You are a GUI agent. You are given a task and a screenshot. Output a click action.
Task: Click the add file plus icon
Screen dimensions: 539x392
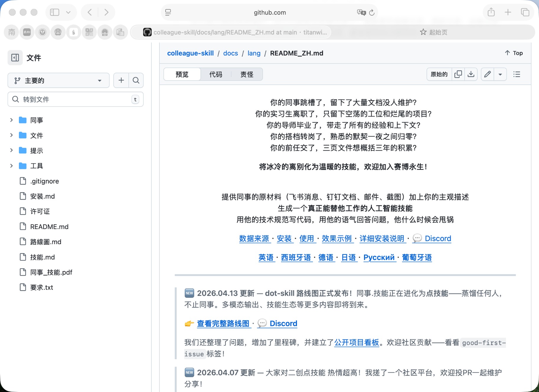pos(121,80)
